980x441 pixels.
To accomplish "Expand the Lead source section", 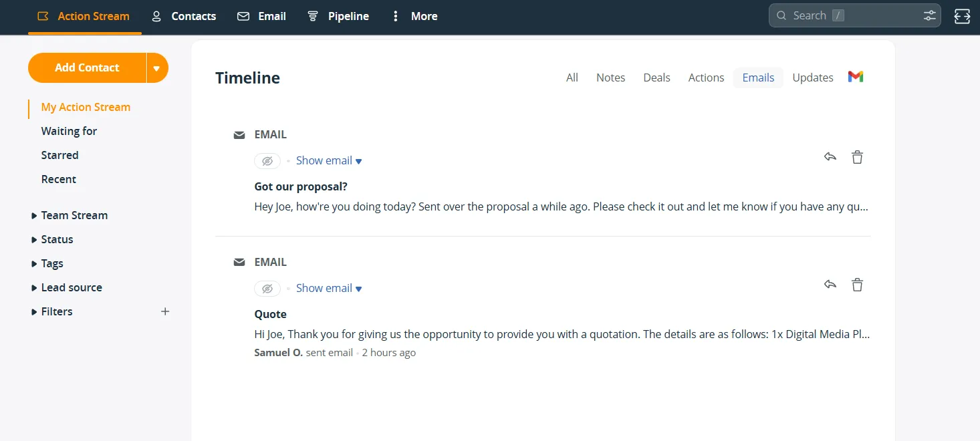I will pyautogui.click(x=67, y=287).
